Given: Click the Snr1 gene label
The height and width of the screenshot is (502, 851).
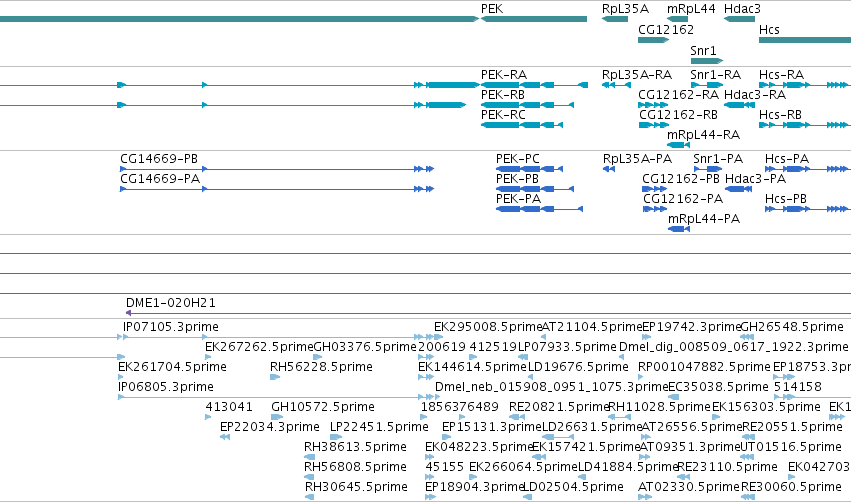Looking at the screenshot, I should pos(703,50).
